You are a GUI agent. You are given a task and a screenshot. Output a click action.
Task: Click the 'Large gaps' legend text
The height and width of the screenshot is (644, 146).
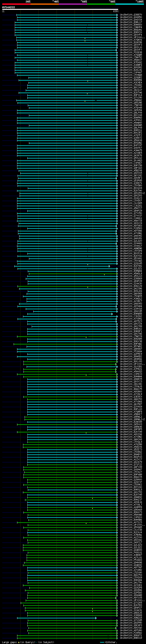pyautogui.click(x=10, y=642)
